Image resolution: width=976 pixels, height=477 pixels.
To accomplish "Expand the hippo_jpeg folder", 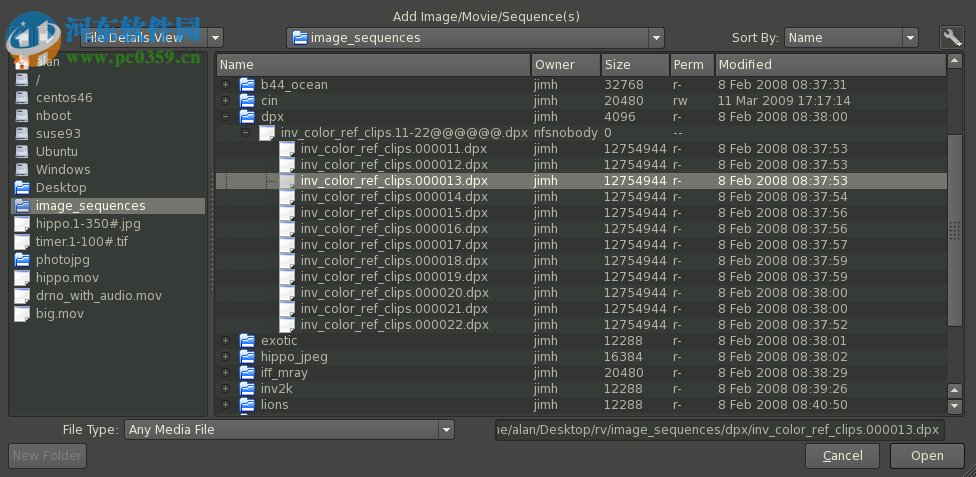I will [225, 357].
